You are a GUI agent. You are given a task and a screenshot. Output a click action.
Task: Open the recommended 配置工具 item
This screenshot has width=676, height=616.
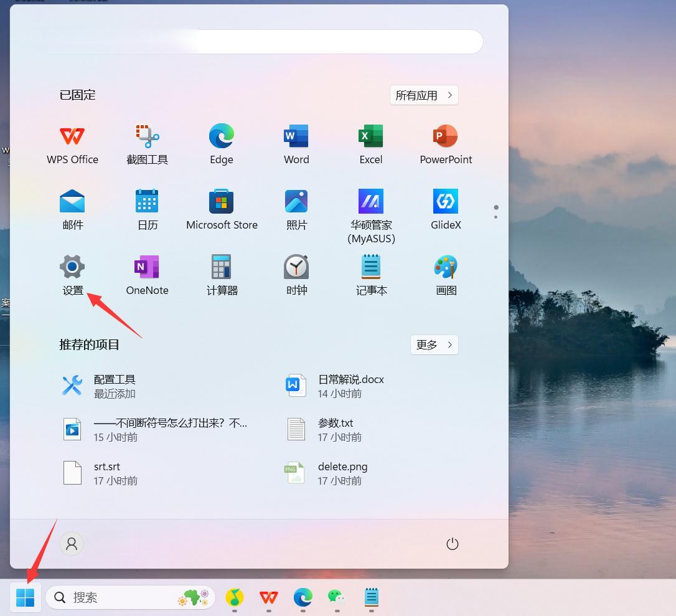[98, 386]
